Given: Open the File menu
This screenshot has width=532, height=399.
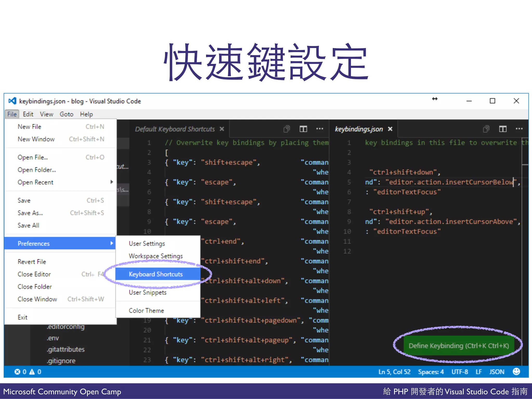Looking at the screenshot, I should click(x=12, y=114).
